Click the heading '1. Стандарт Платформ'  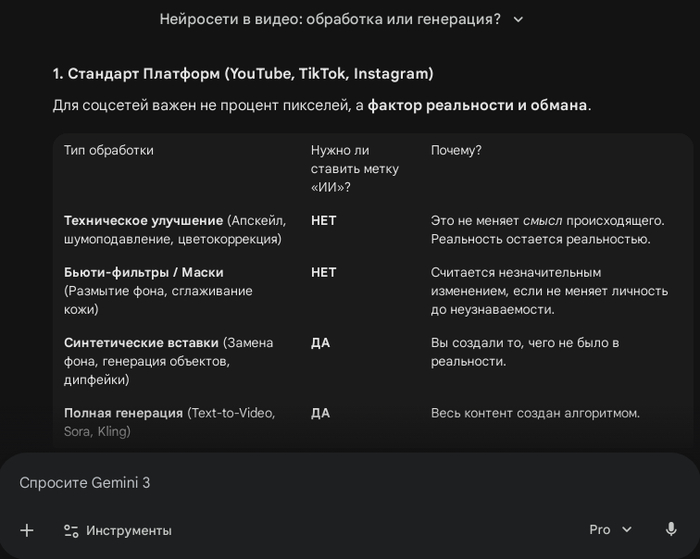tap(243, 73)
